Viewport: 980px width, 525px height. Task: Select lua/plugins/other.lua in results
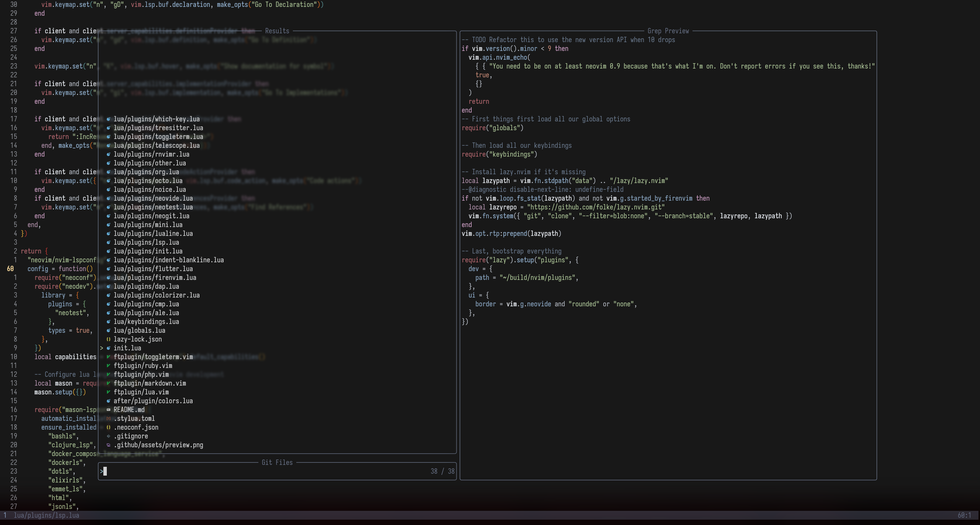click(150, 163)
